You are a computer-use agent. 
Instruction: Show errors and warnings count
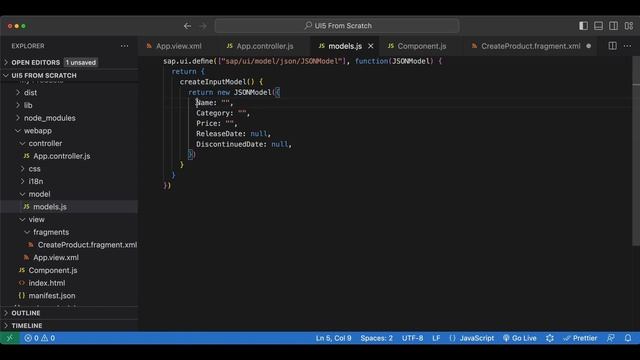(x=40, y=338)
